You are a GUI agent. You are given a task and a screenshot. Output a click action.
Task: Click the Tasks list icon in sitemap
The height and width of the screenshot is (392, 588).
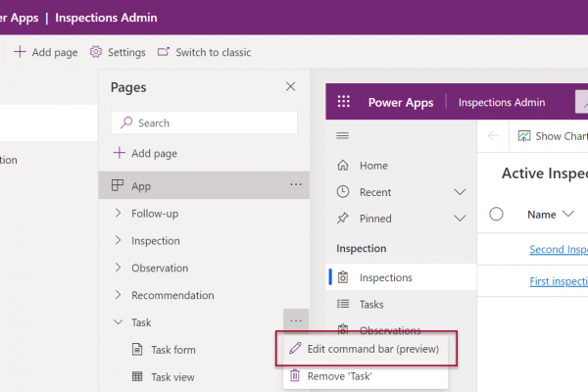[x=343, y=304]
